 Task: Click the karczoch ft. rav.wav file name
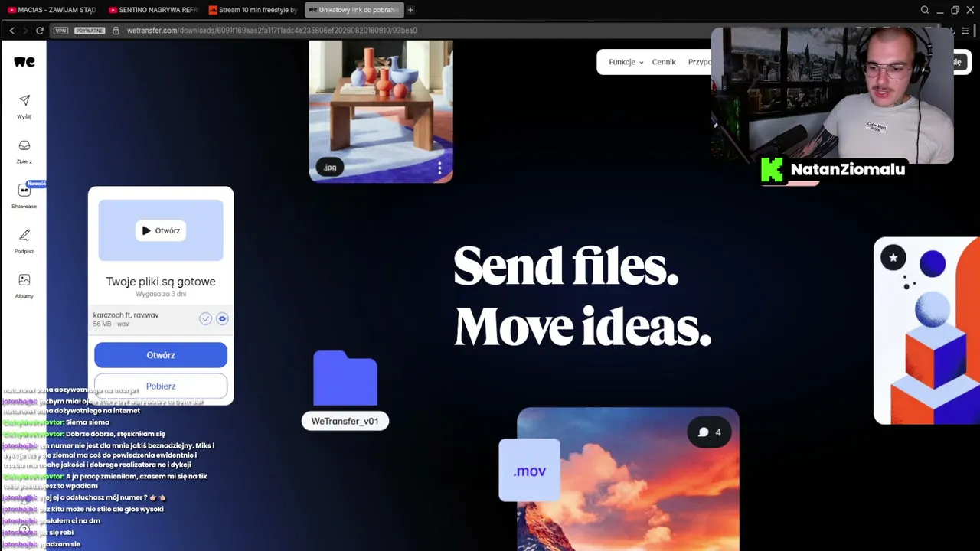point(126,315)
